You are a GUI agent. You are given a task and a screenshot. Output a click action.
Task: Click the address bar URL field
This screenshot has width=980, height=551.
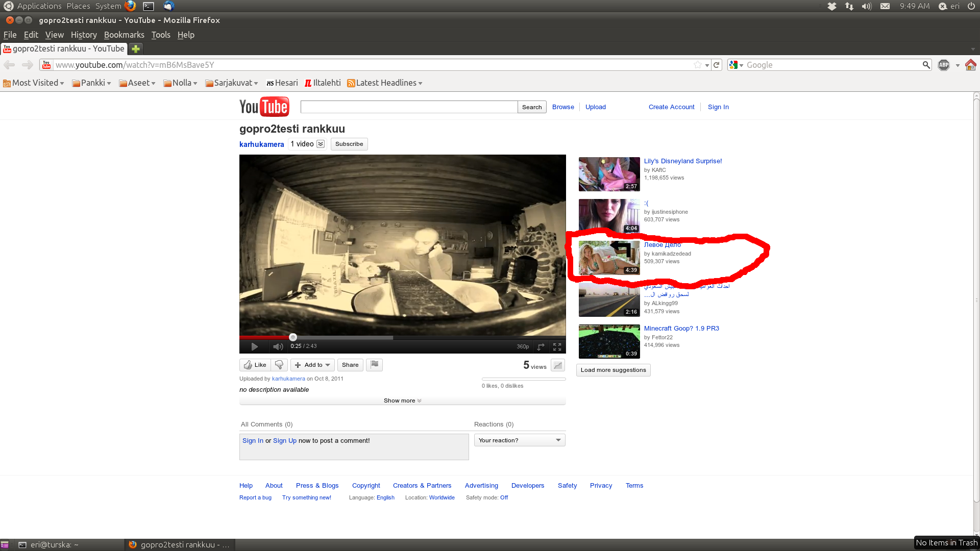[373, 65]
